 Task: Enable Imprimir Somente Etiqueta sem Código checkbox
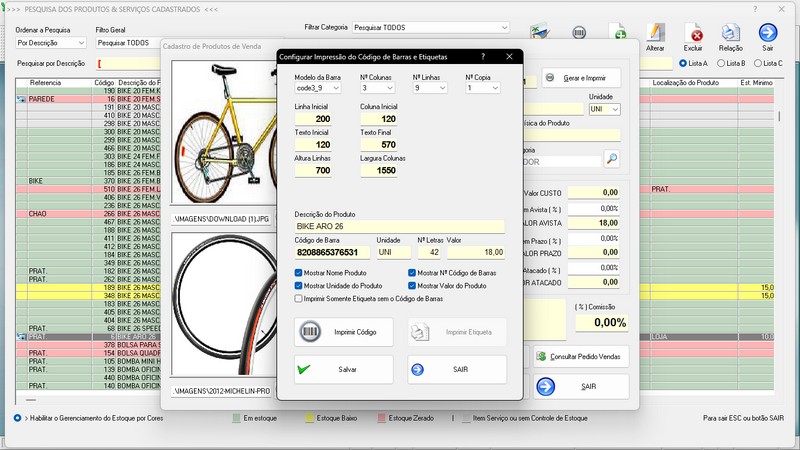298,298
